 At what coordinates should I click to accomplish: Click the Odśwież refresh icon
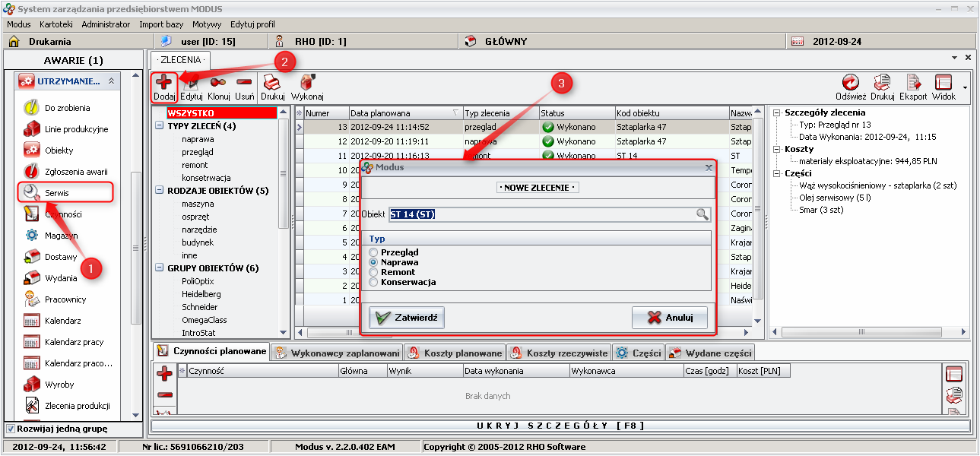(850, 83)
